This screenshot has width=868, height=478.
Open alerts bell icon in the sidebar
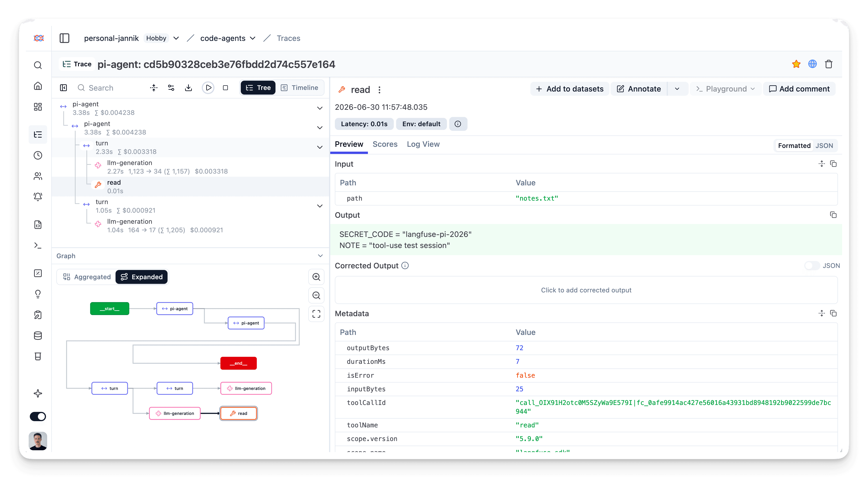click(x=38, y=196)
